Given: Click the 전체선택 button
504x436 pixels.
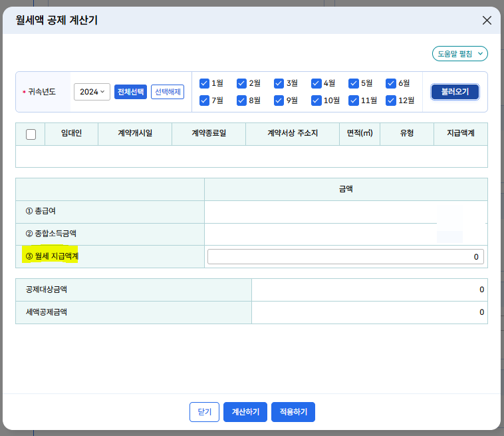Looking at the screenshot, I should tap(130, 92).
